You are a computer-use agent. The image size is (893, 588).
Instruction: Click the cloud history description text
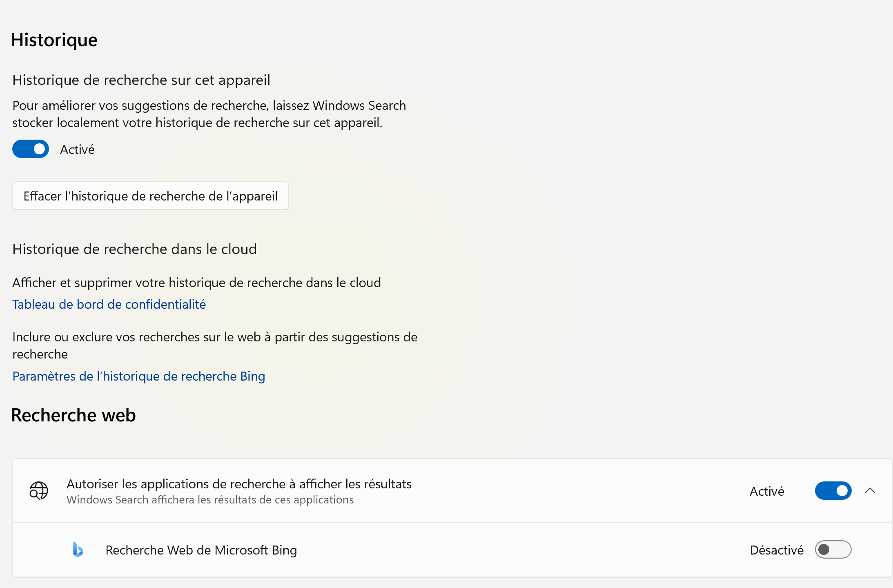197,282
